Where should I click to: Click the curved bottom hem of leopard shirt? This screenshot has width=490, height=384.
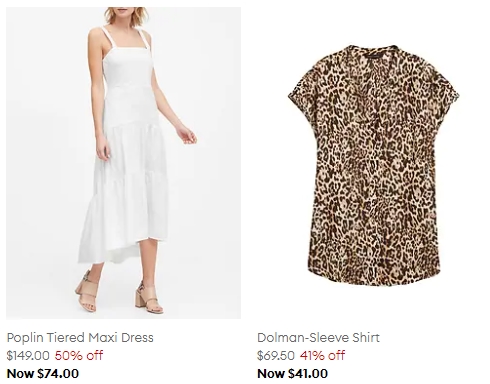[373, 275]
